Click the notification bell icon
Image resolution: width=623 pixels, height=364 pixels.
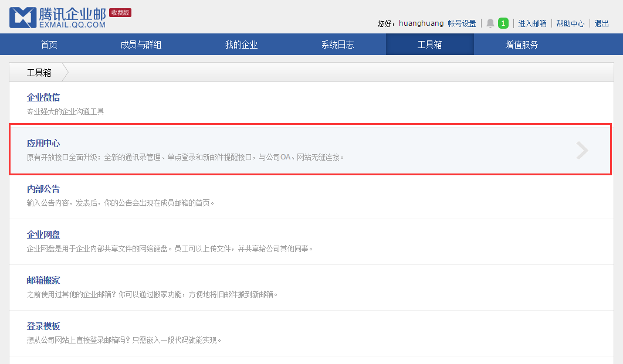click(490, 23)
